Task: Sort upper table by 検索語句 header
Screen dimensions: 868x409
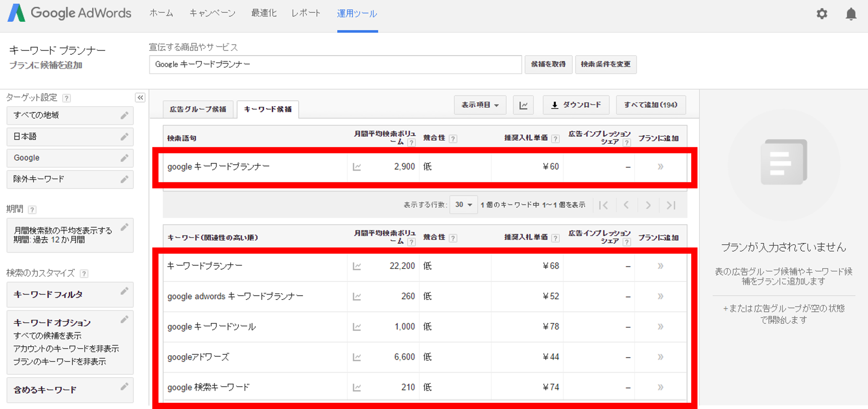Action: 181,138
